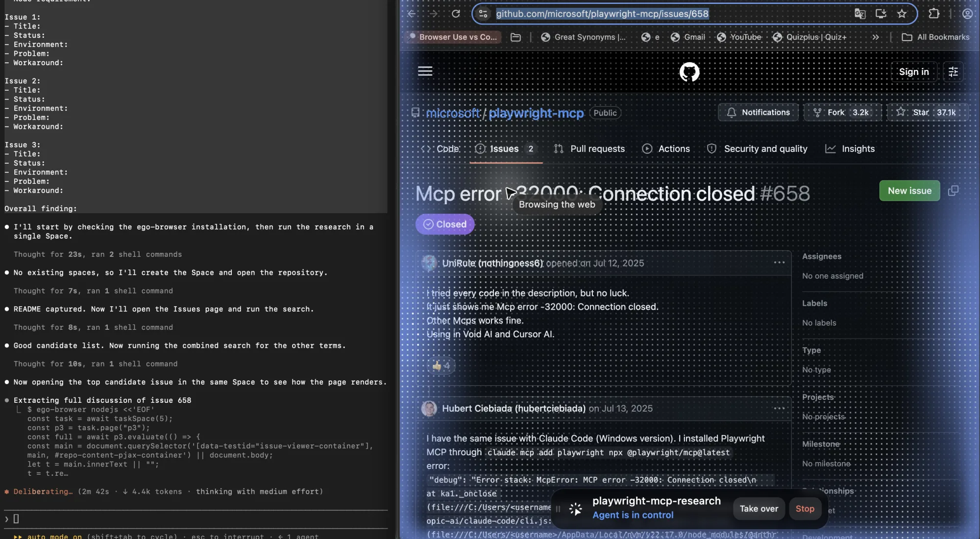
Task: Click the terminal prompt input line
Action: click(196, 519)
